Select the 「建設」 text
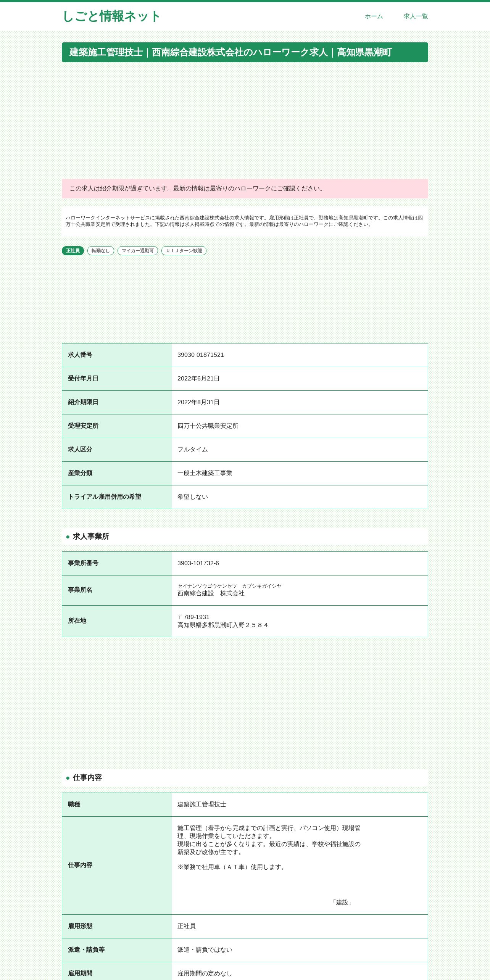 [342, 903]
